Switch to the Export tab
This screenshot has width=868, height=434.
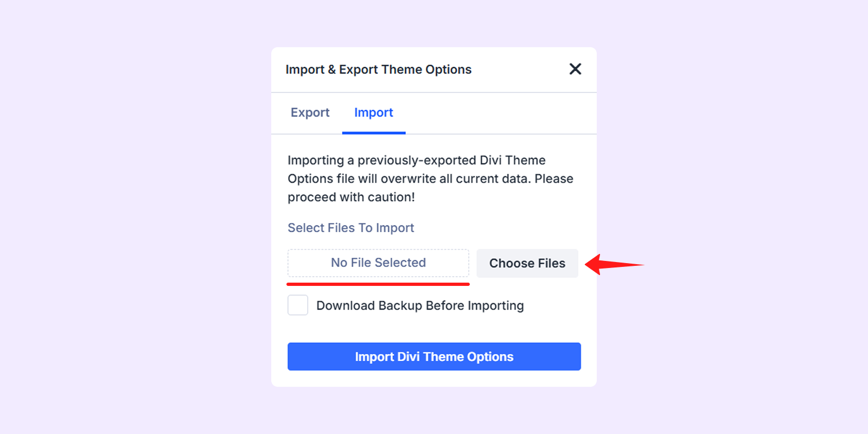tap(310, 113)
